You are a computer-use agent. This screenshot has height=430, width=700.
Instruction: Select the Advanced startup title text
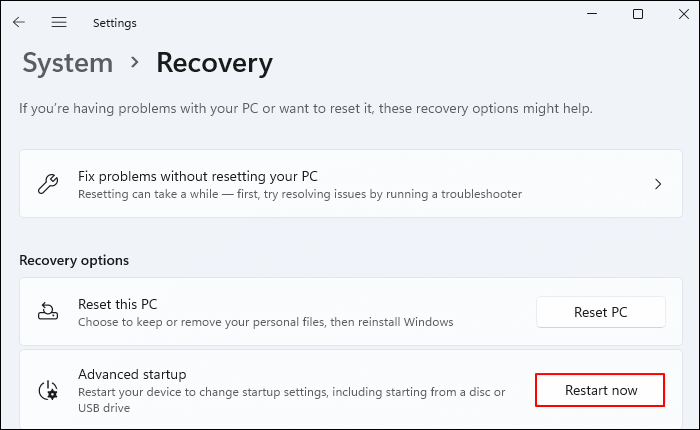pos(131,374)
